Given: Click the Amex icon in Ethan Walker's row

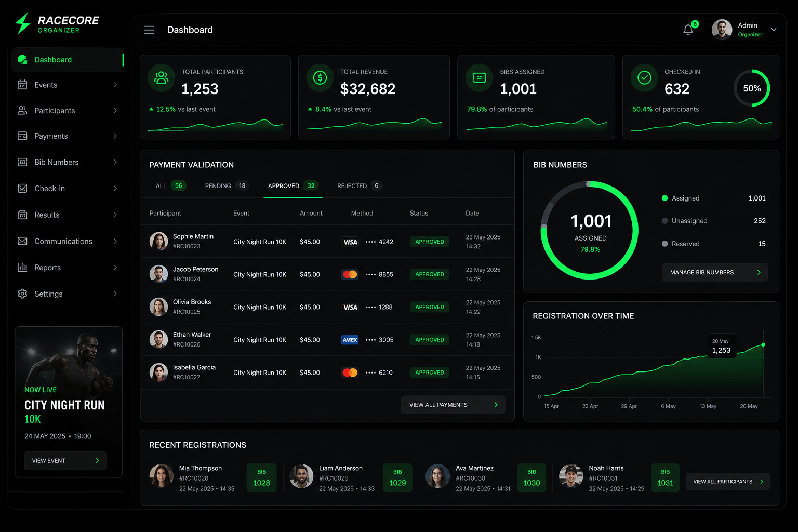Looking at the screenshot, I should (350, 340).
